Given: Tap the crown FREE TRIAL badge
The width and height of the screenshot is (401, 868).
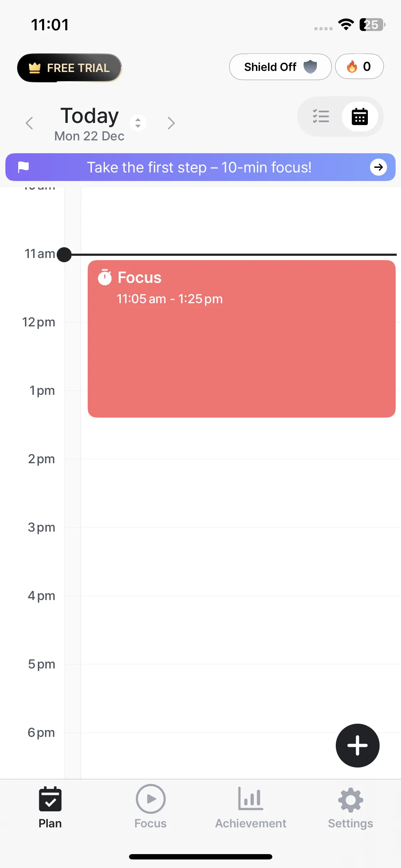Looking at the screenshot, I should coord(70,68).
